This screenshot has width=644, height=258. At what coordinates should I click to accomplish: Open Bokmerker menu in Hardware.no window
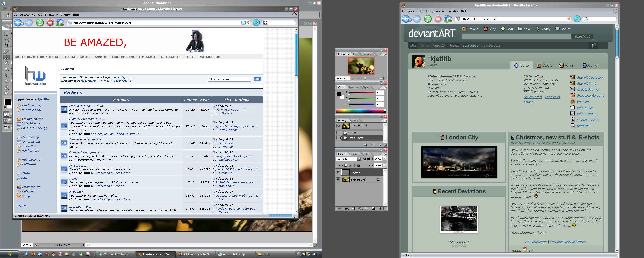pos(51,15)
